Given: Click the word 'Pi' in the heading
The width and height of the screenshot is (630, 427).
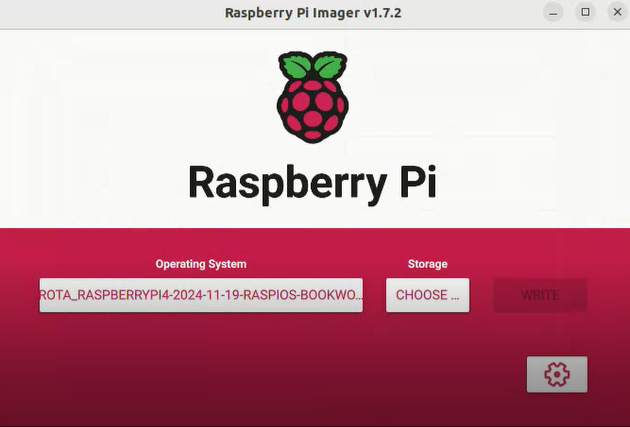Looking at the screenshot, I should point(412,184).
